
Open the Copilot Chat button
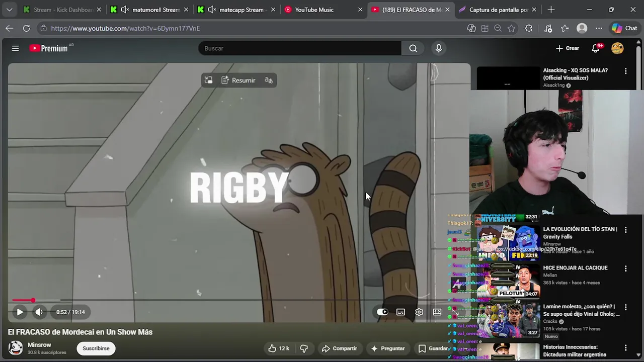(624, 28)
